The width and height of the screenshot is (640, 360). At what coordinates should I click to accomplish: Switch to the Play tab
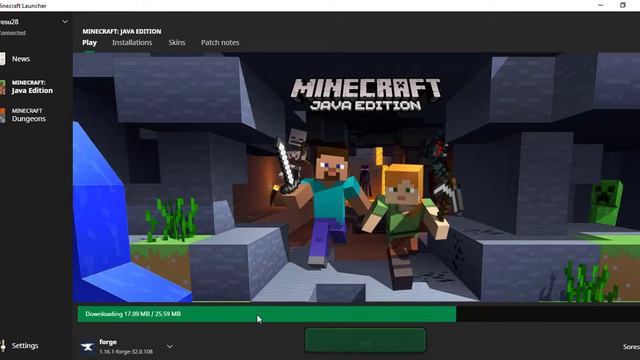point(89,42)
